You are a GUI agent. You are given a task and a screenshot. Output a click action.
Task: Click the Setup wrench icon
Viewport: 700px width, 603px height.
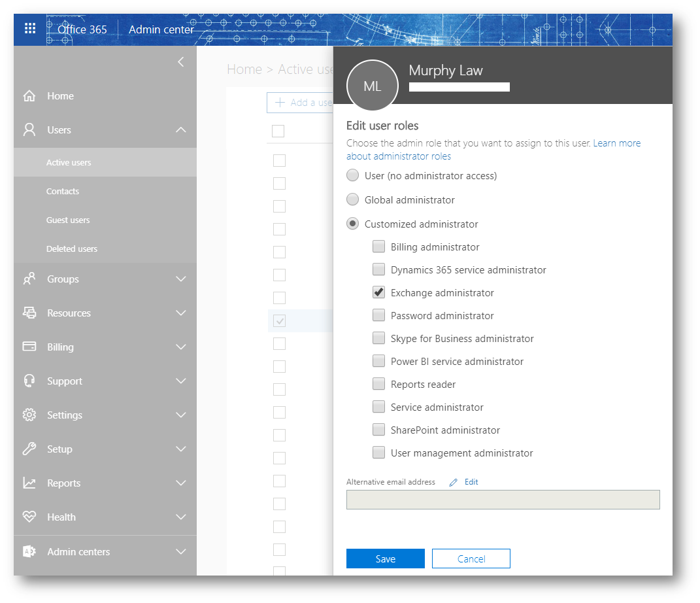29,449
